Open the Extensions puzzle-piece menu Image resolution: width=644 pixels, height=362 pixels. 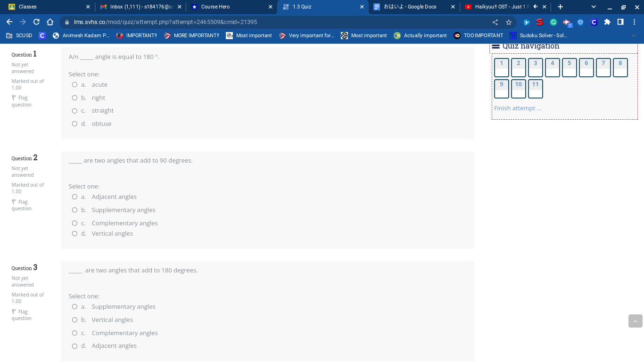click(607, 22)
